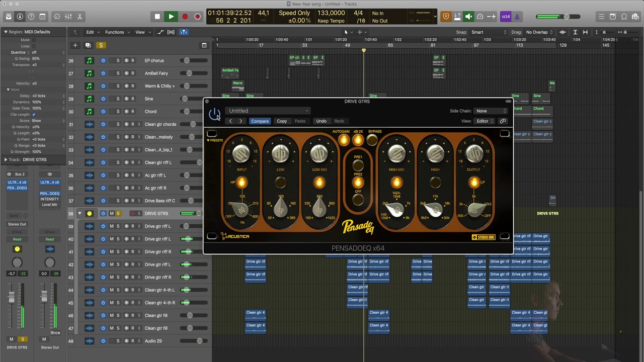Toggle the HP filter lamp
The image size is (644, 362).
click(x=242, y=183)
